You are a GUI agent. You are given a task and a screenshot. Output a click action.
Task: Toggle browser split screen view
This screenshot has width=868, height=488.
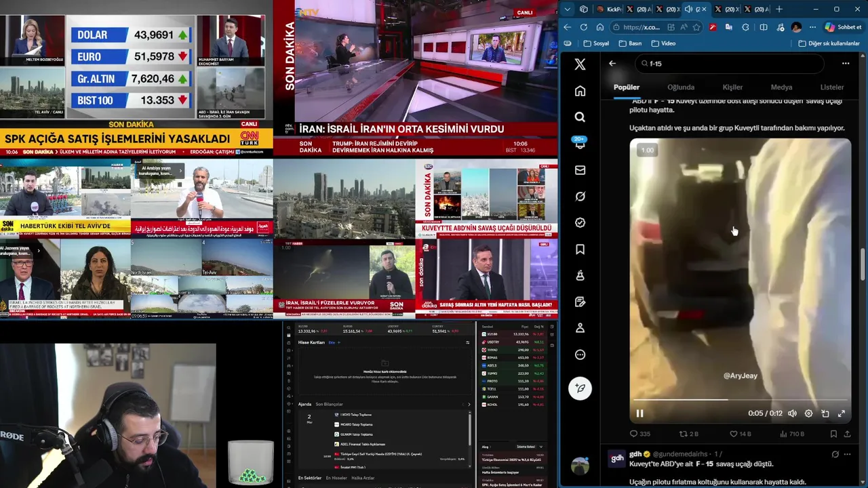click(763, 27)
